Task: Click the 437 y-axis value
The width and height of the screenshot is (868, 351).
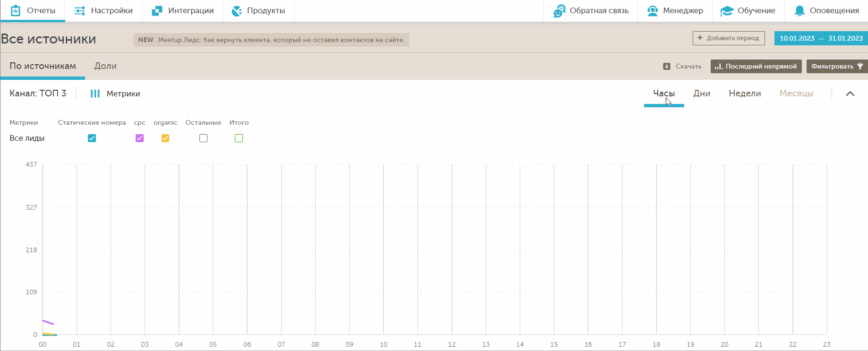Action: point(31,164)
